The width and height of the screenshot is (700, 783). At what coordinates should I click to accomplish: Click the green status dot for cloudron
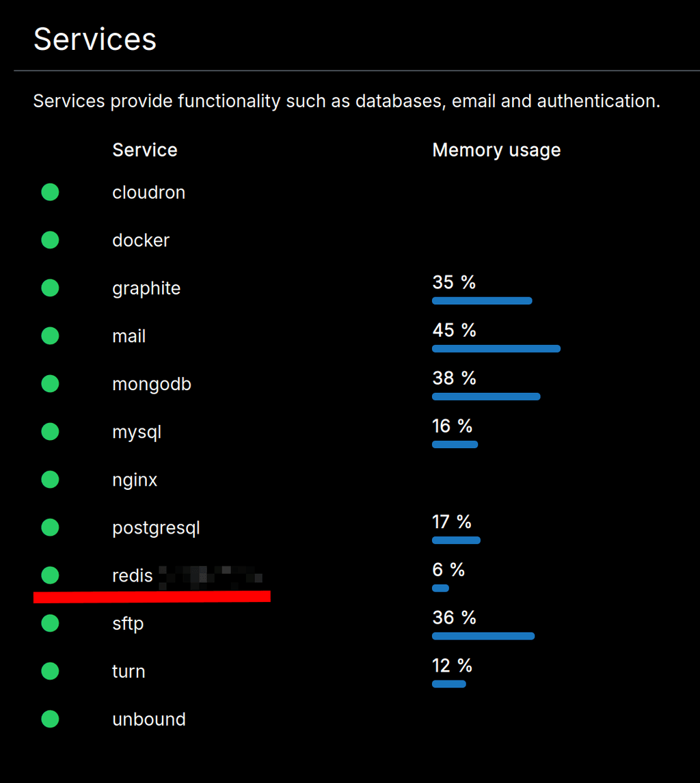tap(50, 193)
